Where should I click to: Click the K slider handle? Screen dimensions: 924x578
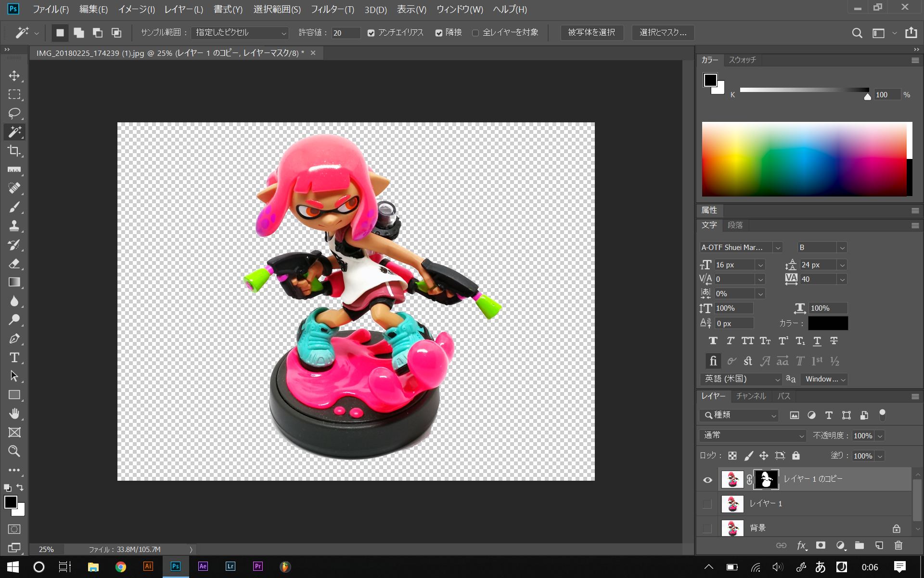pos(867,96)
